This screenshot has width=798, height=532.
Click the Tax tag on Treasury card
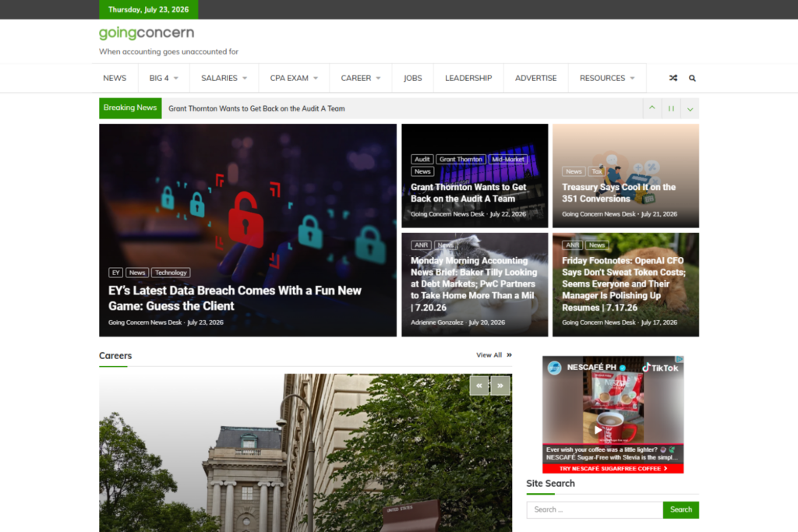click(x=597, y=171)
